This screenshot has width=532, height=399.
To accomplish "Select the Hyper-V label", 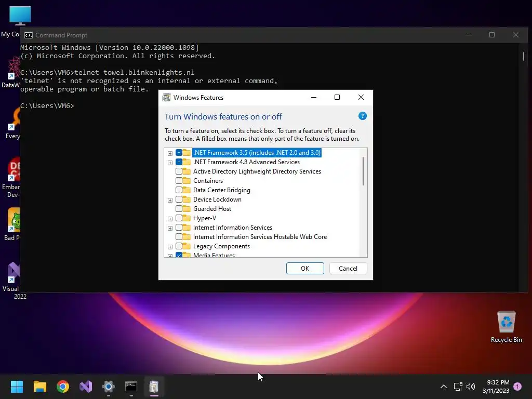I will pos(205,218).
